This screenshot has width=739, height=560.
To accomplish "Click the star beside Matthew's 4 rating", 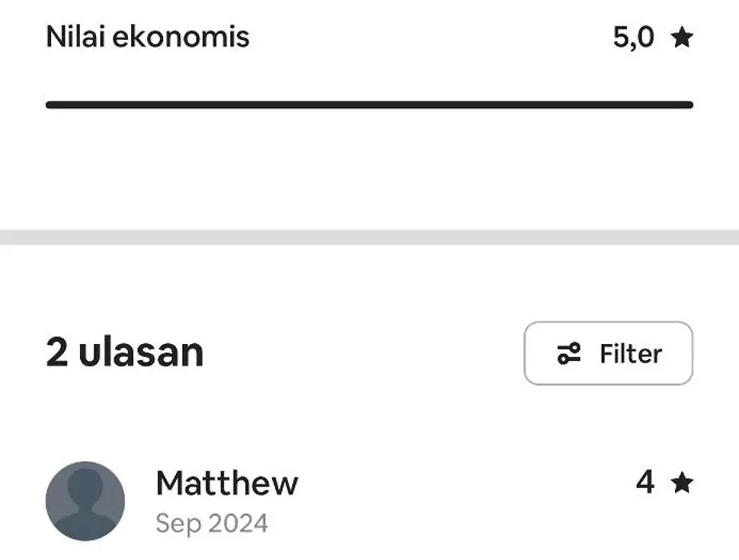I will 682,482.
